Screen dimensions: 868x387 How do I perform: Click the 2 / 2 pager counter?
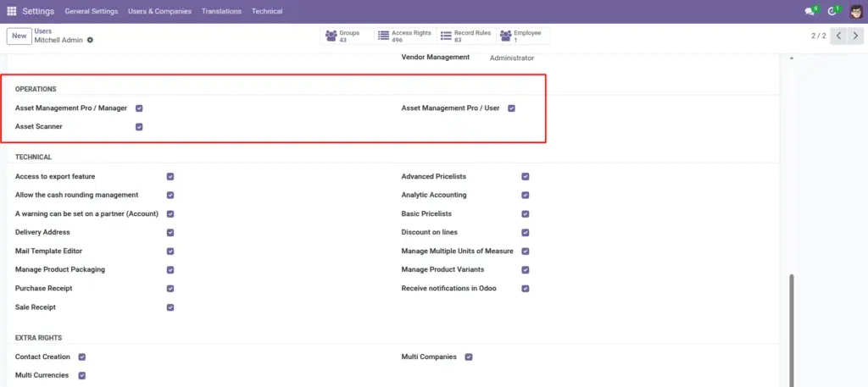coord(819,36)
